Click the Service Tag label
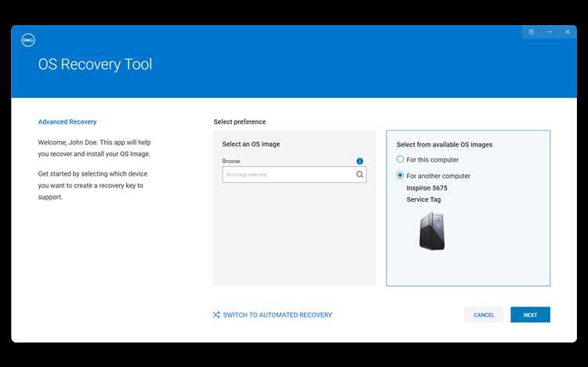 [423, 200]
